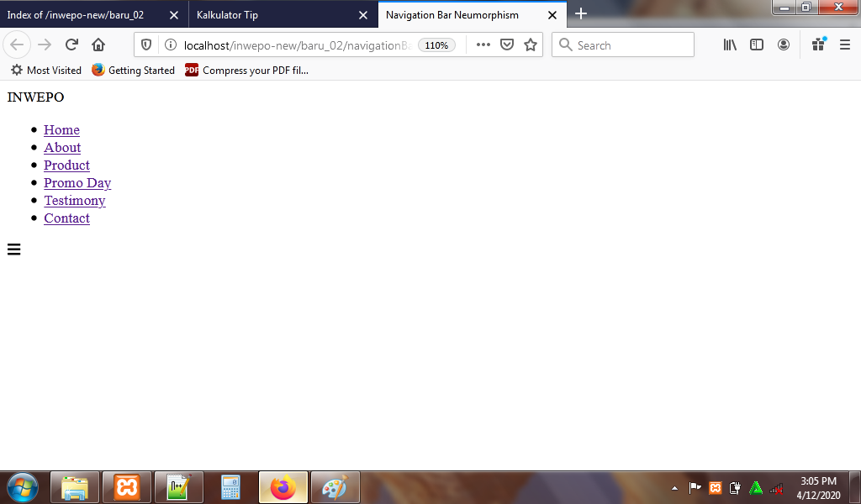Open the Getting Started bookmark

click(133, 71)
